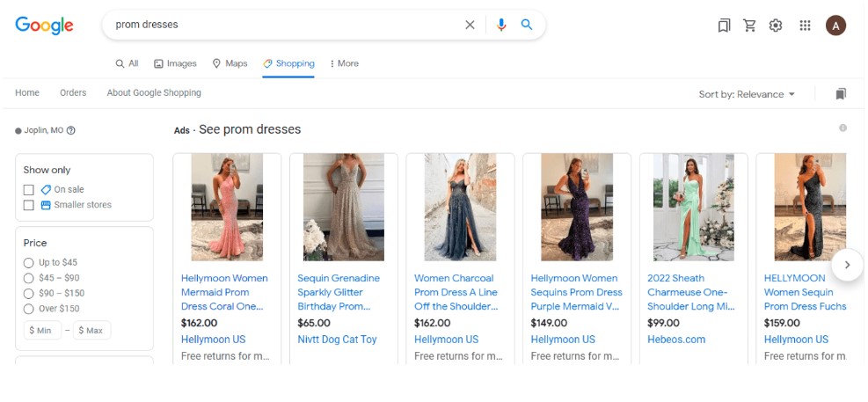Click the Google logo
This screenshot has width=868, height=402.
coord(44,26)
